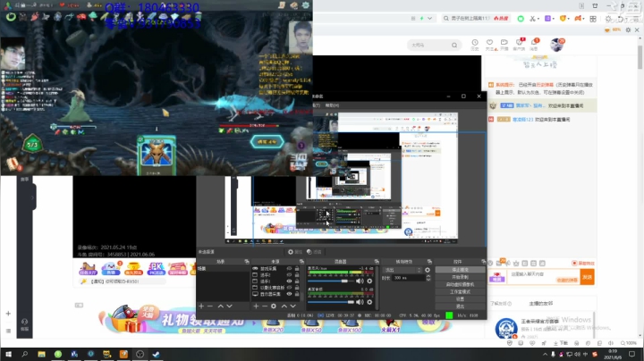The width and height of the screenshot is (644, 361).
Task: Open OBS settings from the Controls panel
Action: [460, 299]
